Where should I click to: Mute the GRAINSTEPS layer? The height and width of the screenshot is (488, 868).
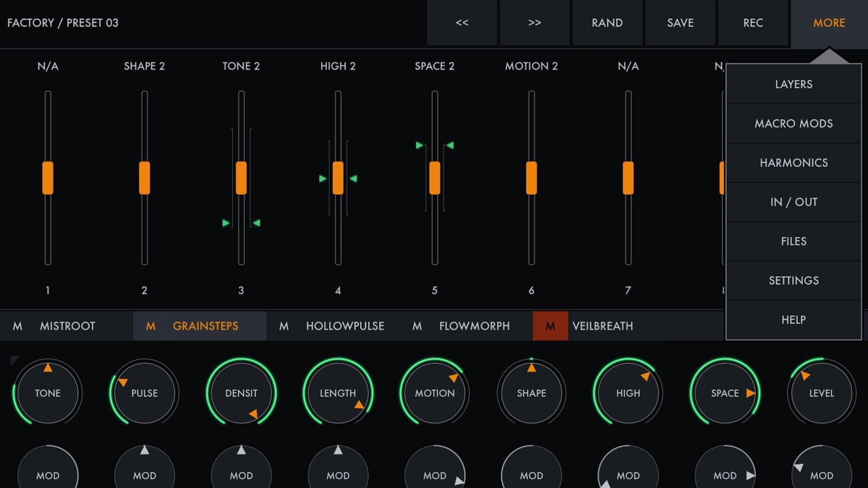click(x=150, y=326)
